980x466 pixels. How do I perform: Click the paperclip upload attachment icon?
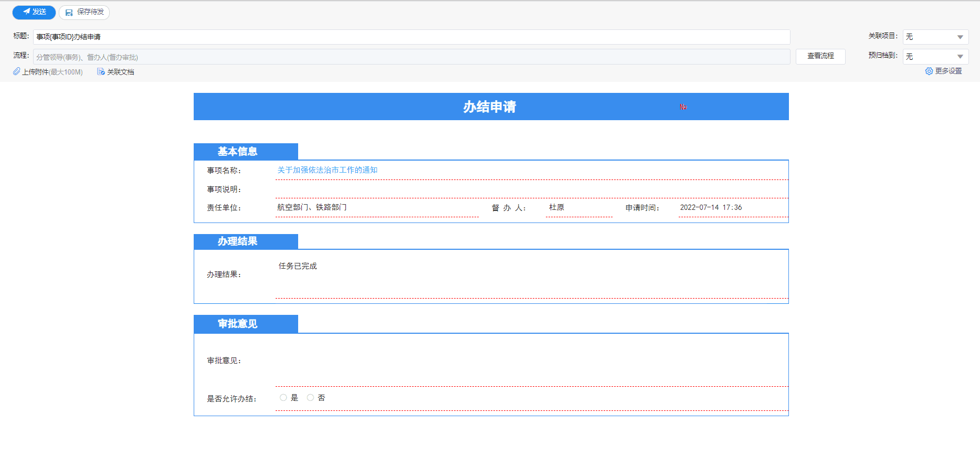[x=17, y=71]
